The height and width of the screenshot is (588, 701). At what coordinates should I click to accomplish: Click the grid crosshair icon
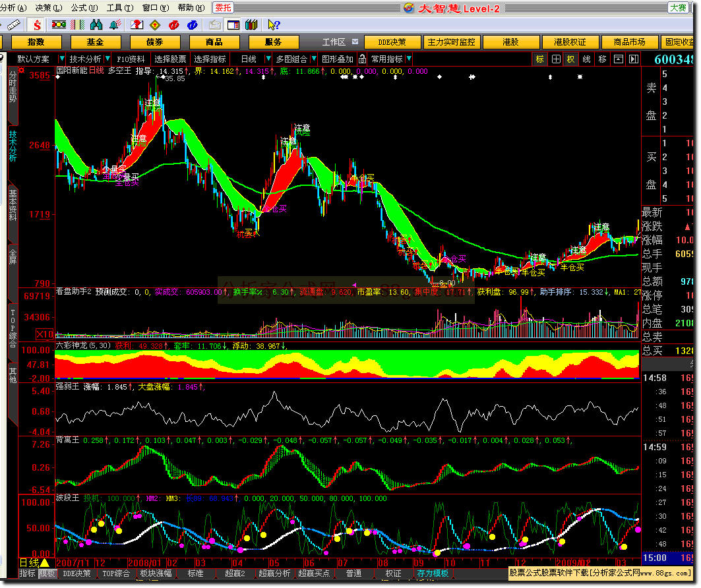click(x=556, y=59)
